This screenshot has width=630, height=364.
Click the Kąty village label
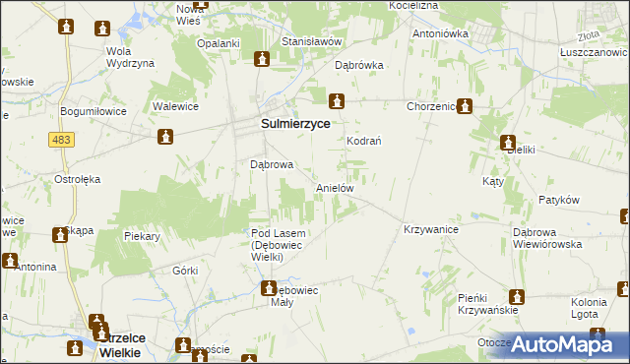click(x=493, y=181)
